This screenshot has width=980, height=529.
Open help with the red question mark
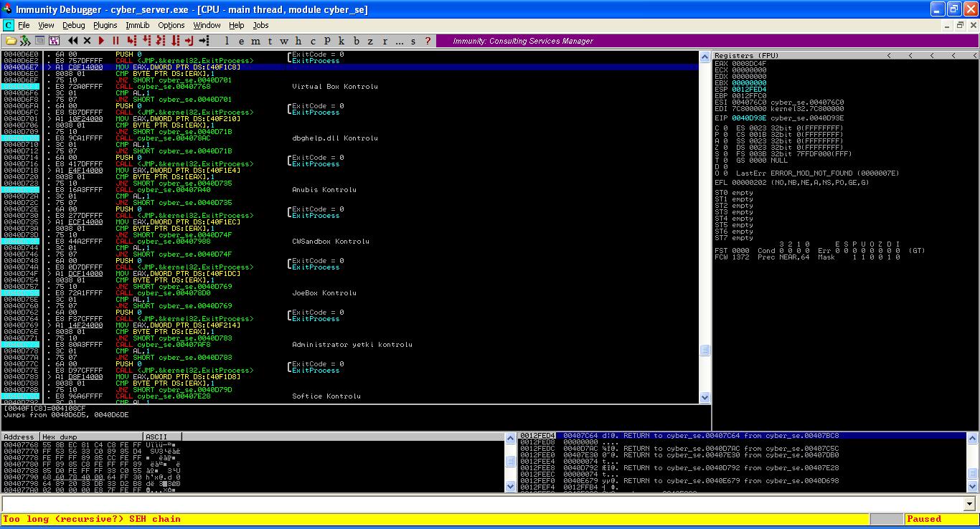pos(428,41)
